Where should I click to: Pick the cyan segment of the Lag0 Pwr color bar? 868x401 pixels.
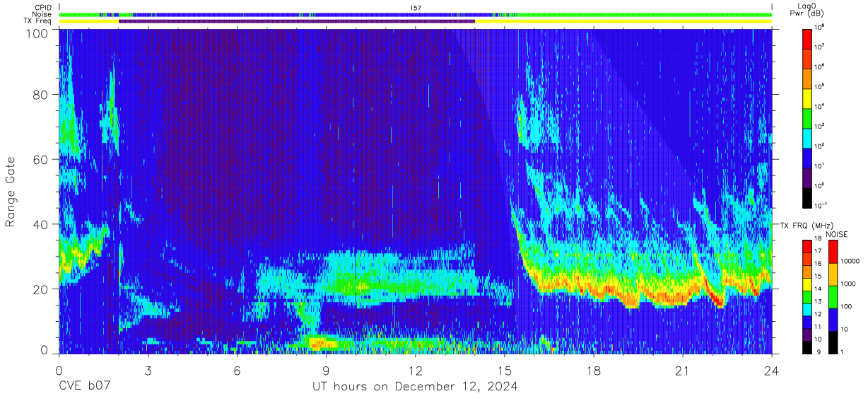coord(807,138)
